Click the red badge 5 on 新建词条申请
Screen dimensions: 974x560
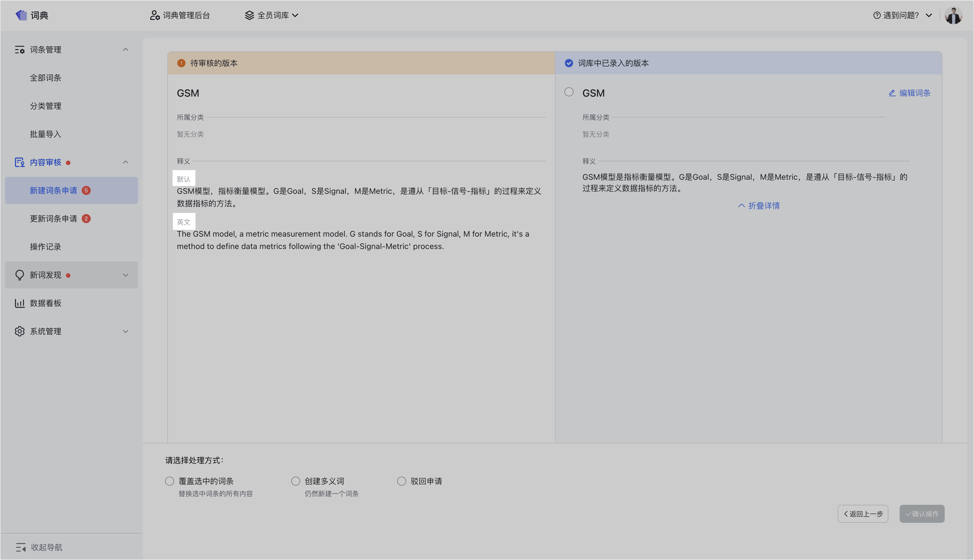86,190
